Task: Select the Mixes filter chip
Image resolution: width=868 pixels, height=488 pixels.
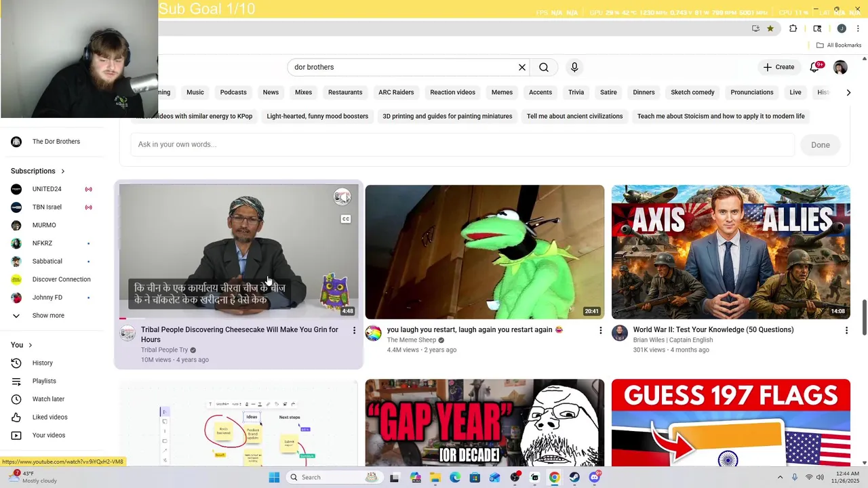Action: pos(303,92)
